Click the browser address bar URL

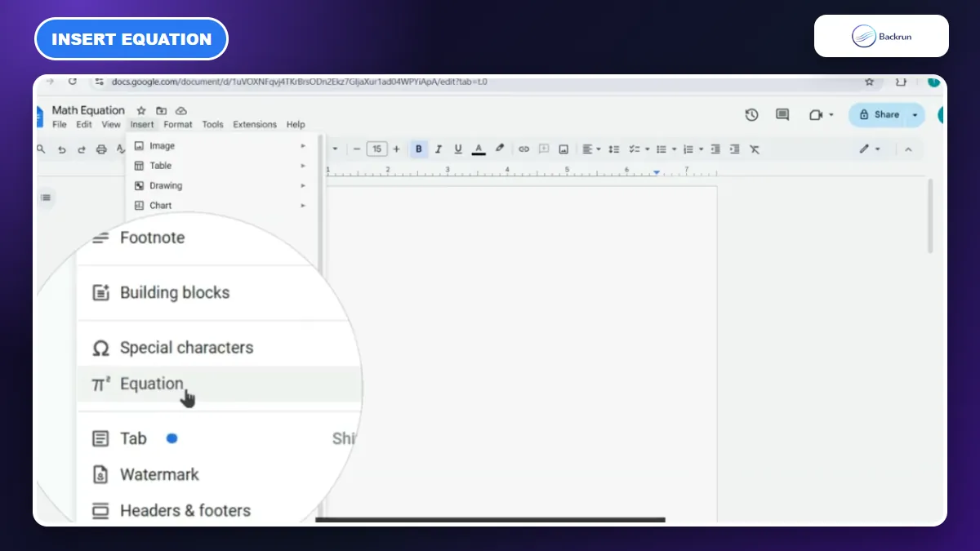pyautogui.click(x=299, y=82)
